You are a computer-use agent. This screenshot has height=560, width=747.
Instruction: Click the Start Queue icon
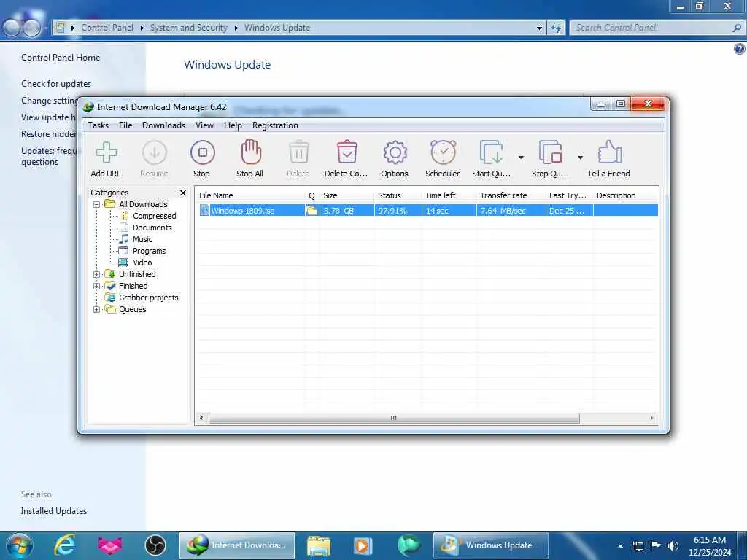[491, 152]
